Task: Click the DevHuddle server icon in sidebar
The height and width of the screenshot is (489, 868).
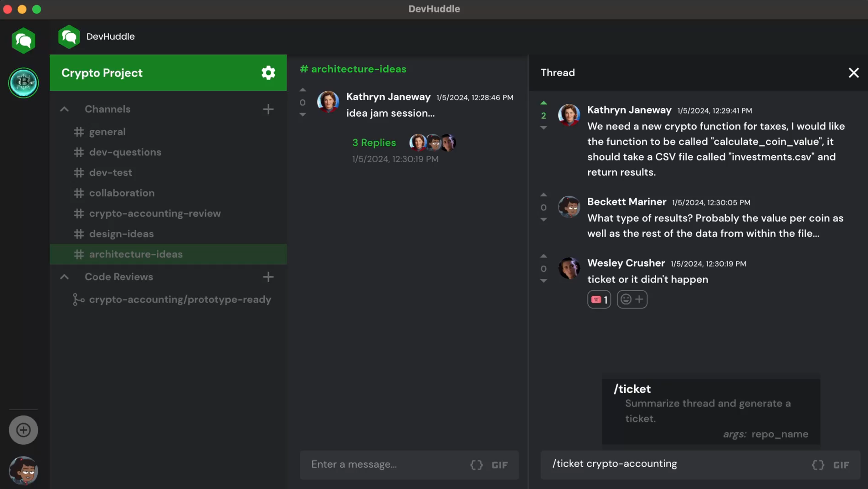Action: tap(23, 40)
